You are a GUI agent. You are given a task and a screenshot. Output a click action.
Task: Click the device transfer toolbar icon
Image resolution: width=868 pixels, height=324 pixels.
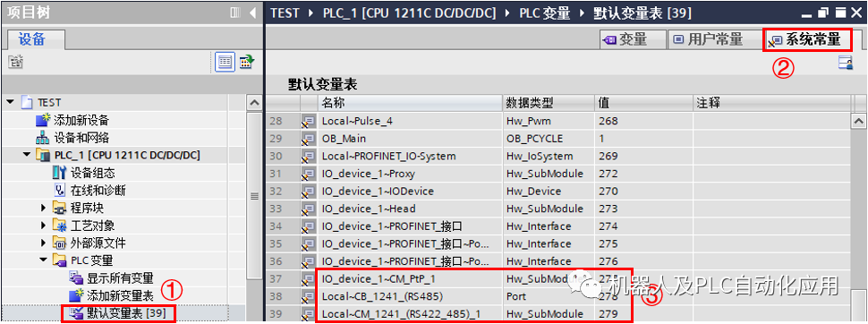click(246, 62)
